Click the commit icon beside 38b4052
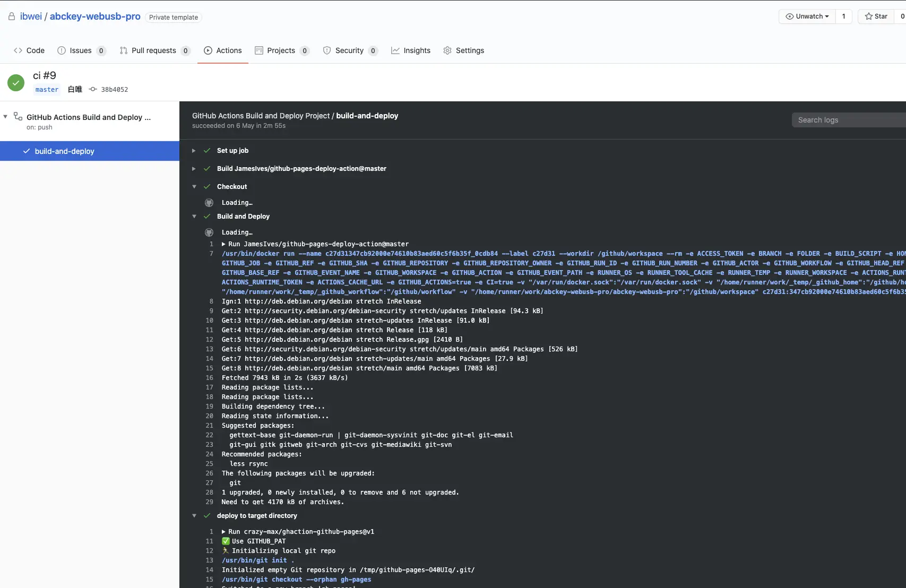906x588 pixels. pyautogui.click(x=93, y=89)
